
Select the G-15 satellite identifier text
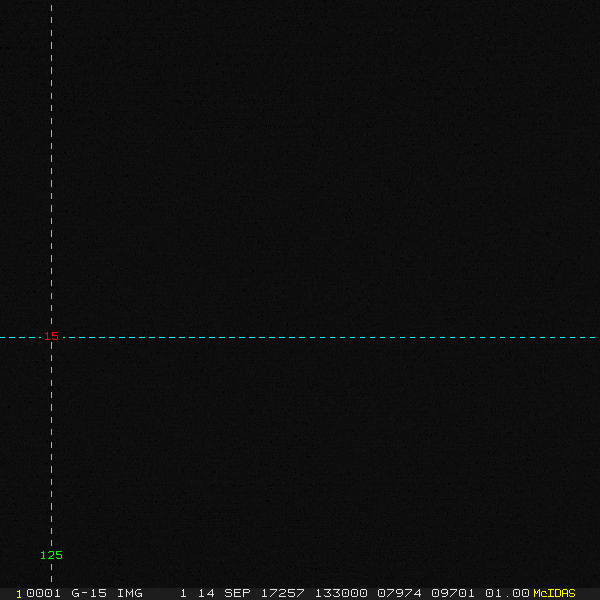tap(89, 593)
